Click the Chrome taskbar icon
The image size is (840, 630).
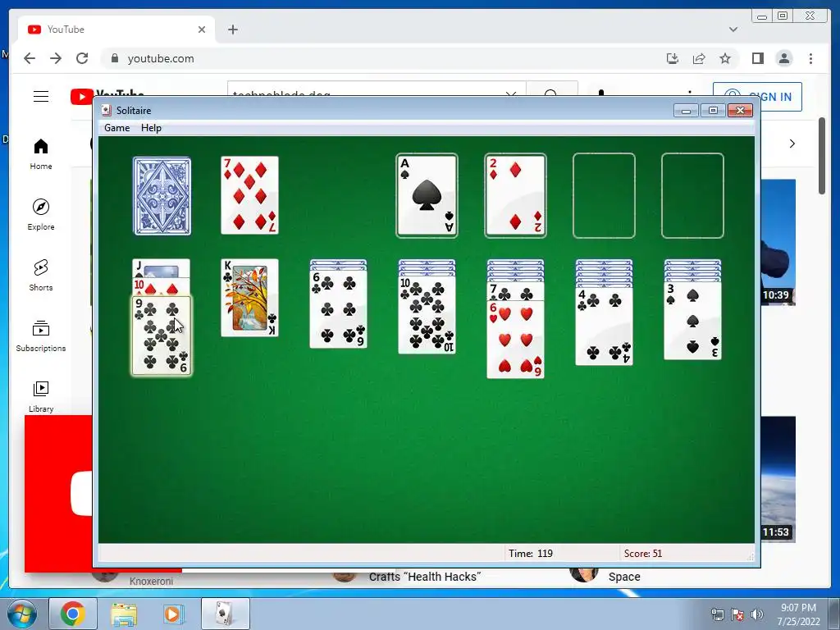pos(73,614)
